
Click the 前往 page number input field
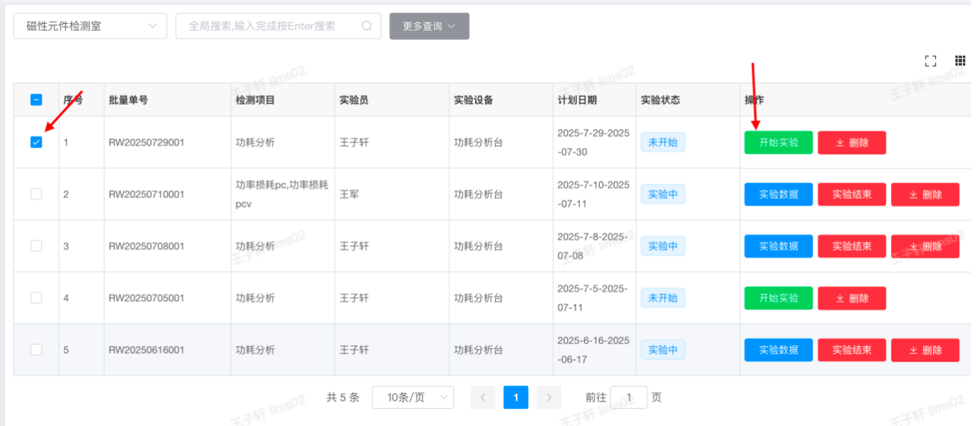pos(628,398)
